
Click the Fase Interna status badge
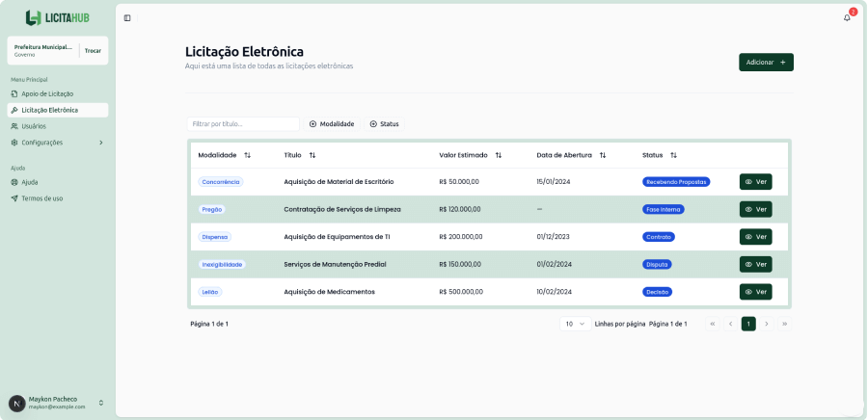click(664, 209)
